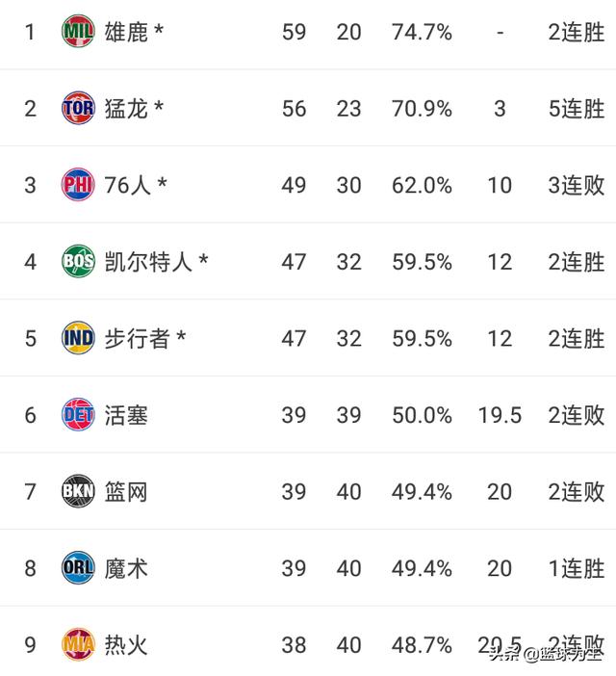
Task: Click the MIL Bucks team logo
Action: [78, 31]
